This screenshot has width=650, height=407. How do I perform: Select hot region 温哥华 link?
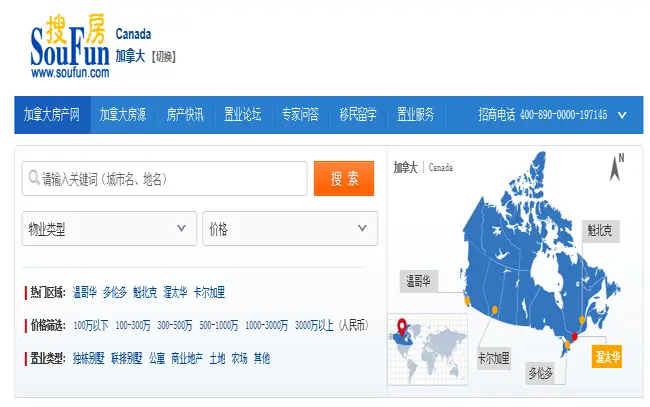85,293
